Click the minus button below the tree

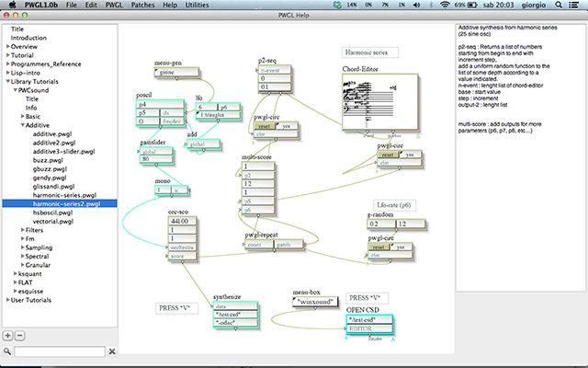(x=20, y=335)
